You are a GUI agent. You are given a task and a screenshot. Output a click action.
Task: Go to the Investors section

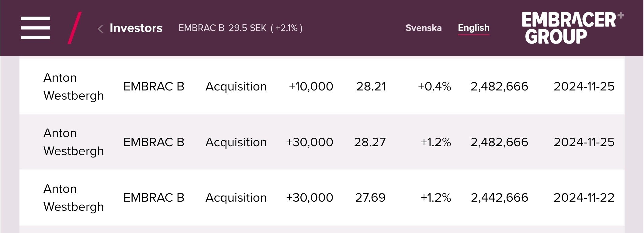click(x=136, y=28)
